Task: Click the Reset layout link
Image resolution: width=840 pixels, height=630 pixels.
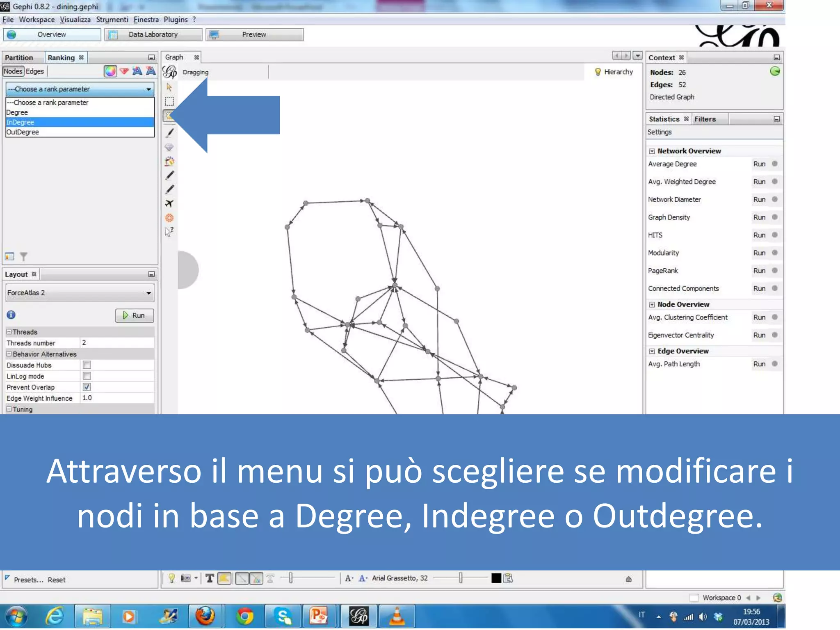Action: click(x=56, y=580)
